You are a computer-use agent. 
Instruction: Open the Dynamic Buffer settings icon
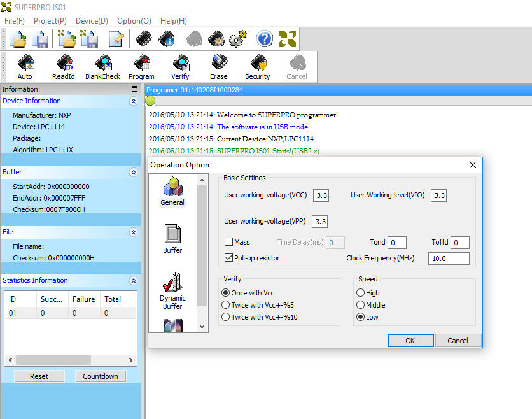point(172,291)
